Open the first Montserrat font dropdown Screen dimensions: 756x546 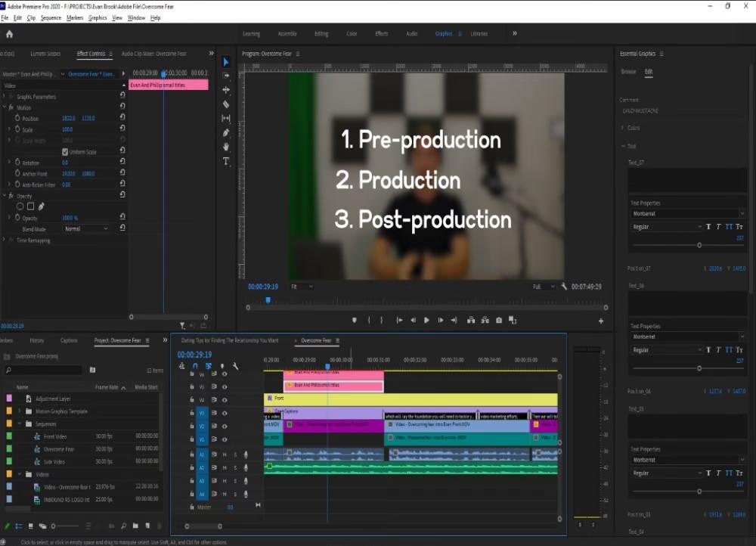(688, 214)
